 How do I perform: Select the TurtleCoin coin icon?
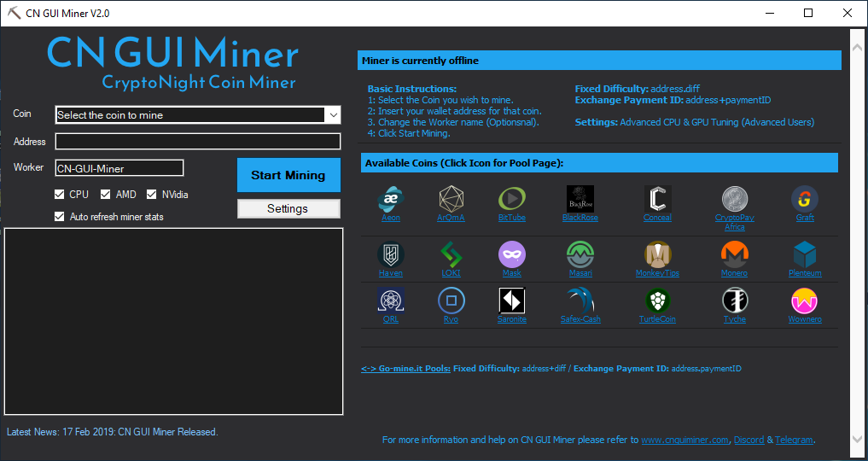(x=658, y=301)
